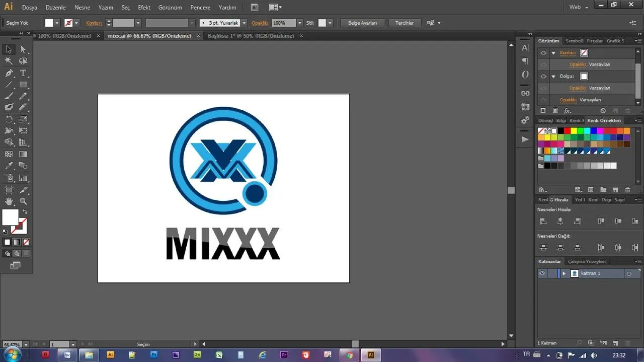644x362 pixels.
Task: Switch to the Semboll panel tab
Action: [574, 41]
